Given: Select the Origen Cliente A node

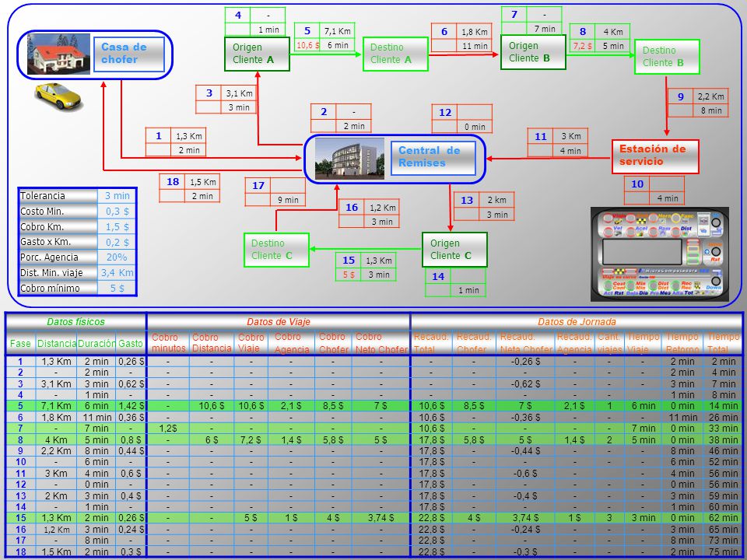Looking at the screenshot, I should point(258,54).
